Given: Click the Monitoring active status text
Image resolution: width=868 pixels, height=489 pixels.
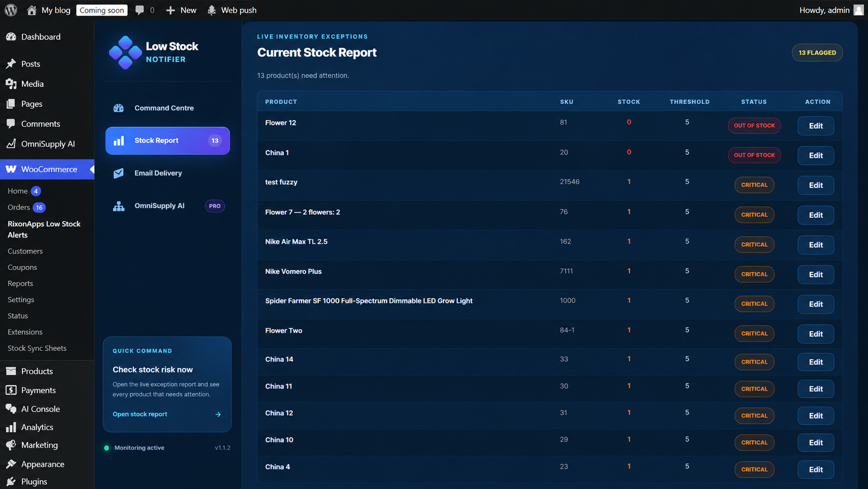Looking at the screenshot, I should (x=139, y=448).
